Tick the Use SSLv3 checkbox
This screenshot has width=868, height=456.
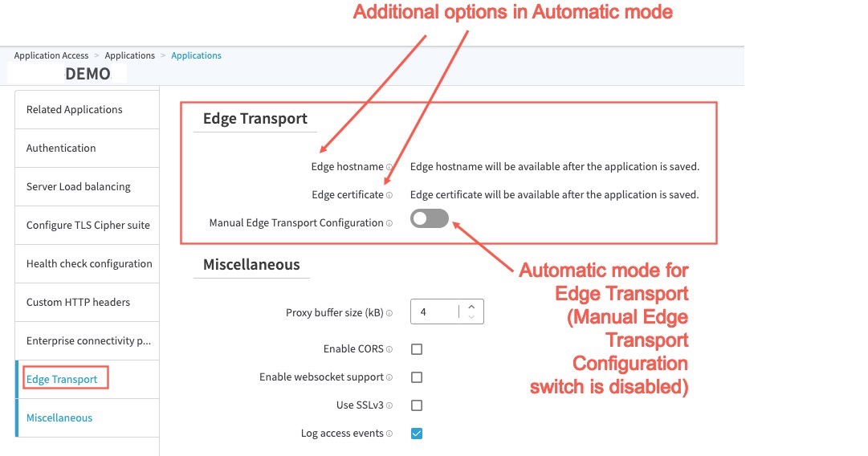[x=417, y=405]
